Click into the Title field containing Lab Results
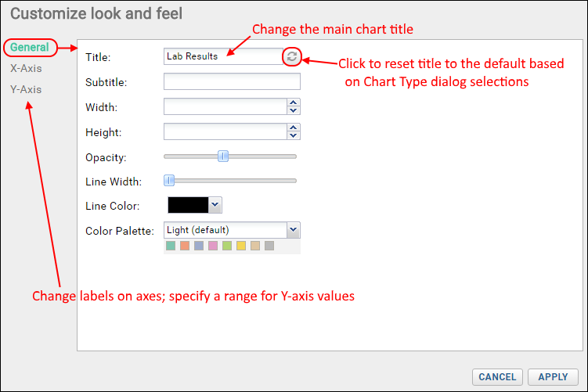 [x=223, y=56]
